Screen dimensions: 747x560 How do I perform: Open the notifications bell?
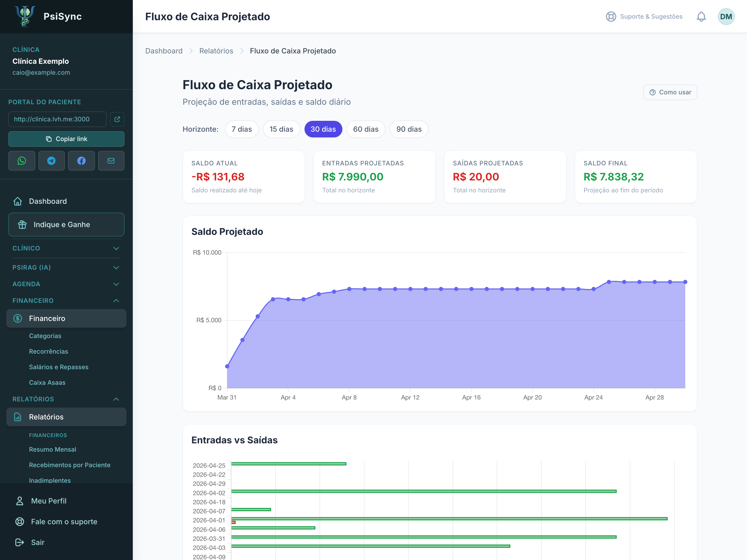701,17
